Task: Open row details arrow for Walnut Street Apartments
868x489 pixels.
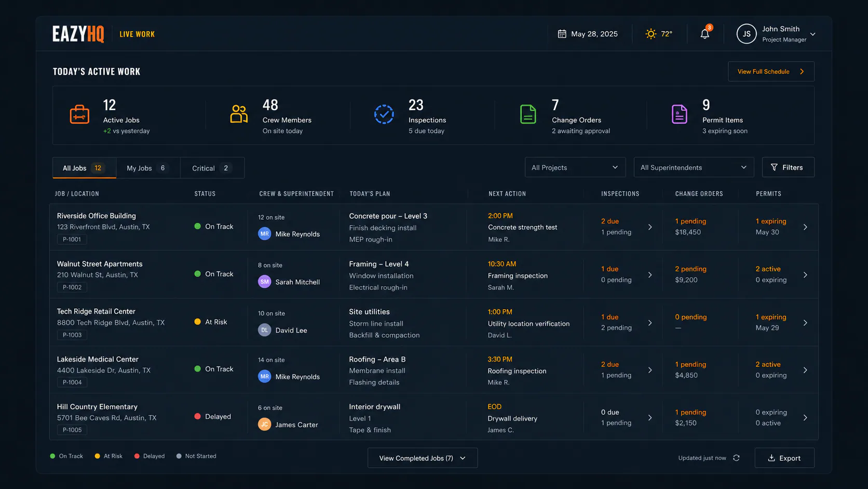Action: [x=805, y=275]
